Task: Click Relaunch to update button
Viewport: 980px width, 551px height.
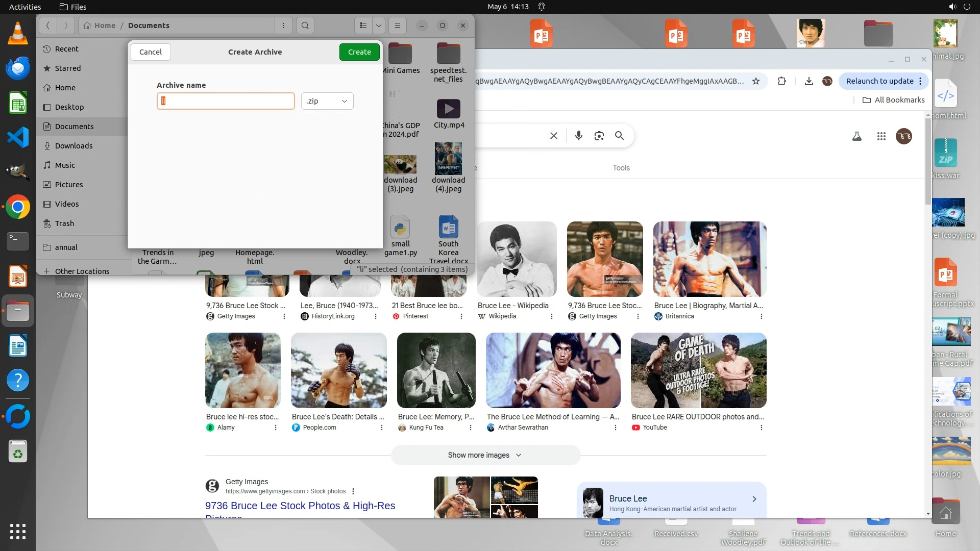Action: click(x=879, y=81)
